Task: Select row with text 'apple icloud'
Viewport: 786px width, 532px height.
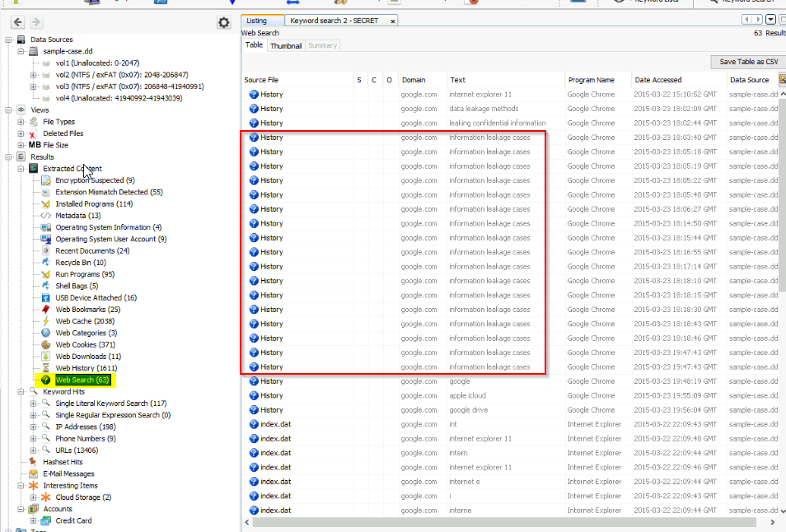Action: (512, 396)
